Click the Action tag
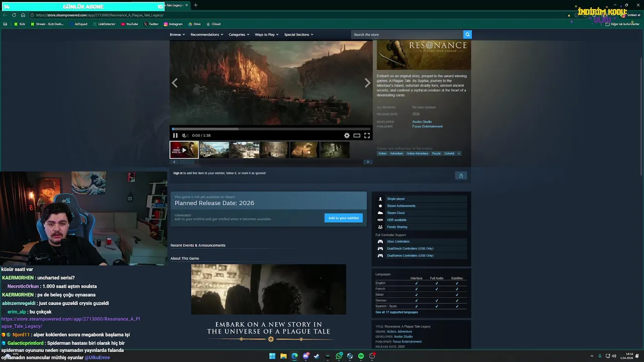 click(x=382, y=153)
